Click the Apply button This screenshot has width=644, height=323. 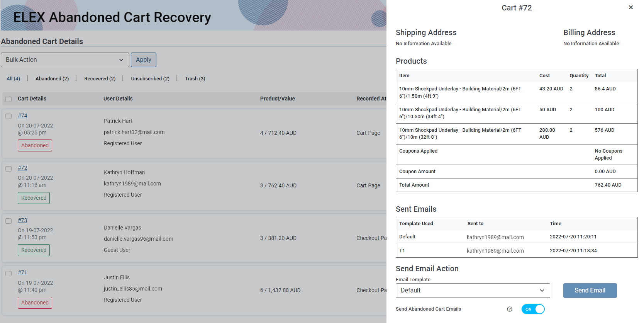click(x=144, y=60)
